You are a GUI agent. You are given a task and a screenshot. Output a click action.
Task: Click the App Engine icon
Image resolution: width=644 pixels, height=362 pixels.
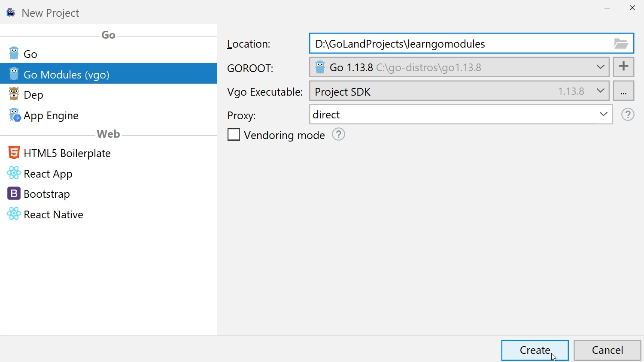click(x=14, y=115)
